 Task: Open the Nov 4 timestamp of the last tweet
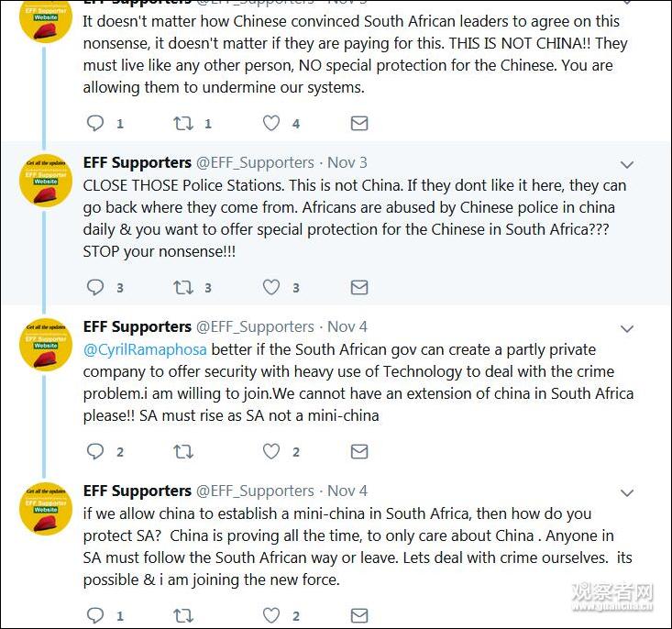tap(347, 491)
